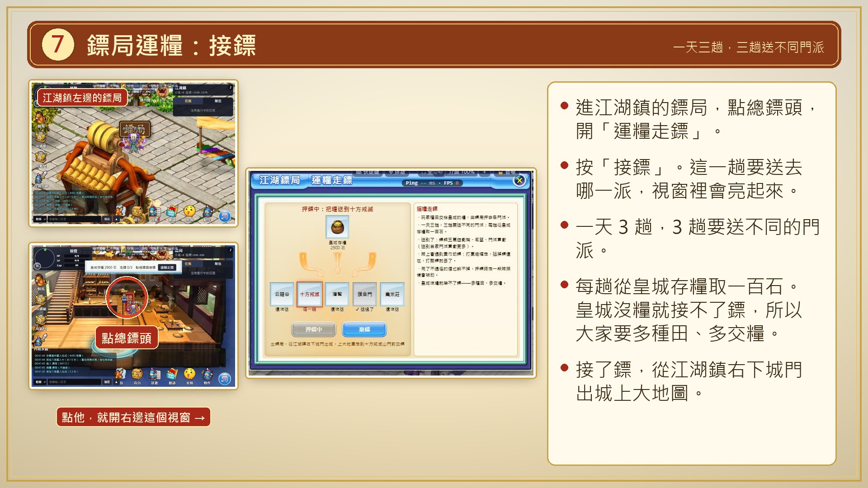The height and width of the screenshot is (488, 868).
Task: Click round blue menu button in the interior screenshot
Action: coord(225,379)
